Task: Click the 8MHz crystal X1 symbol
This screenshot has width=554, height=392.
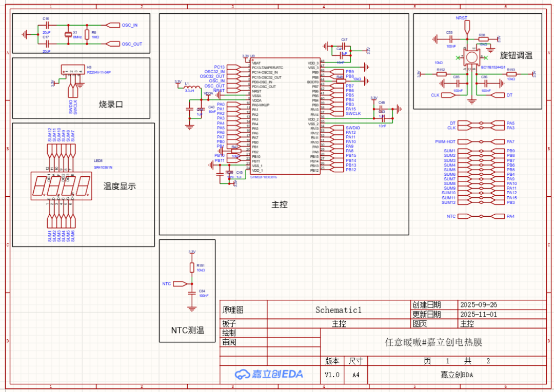Action: [x=68, y=34]
